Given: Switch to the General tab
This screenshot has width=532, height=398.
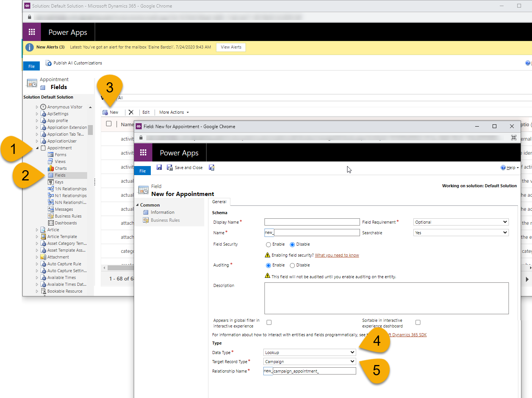Looking at the screenshot, I should 219,202.
